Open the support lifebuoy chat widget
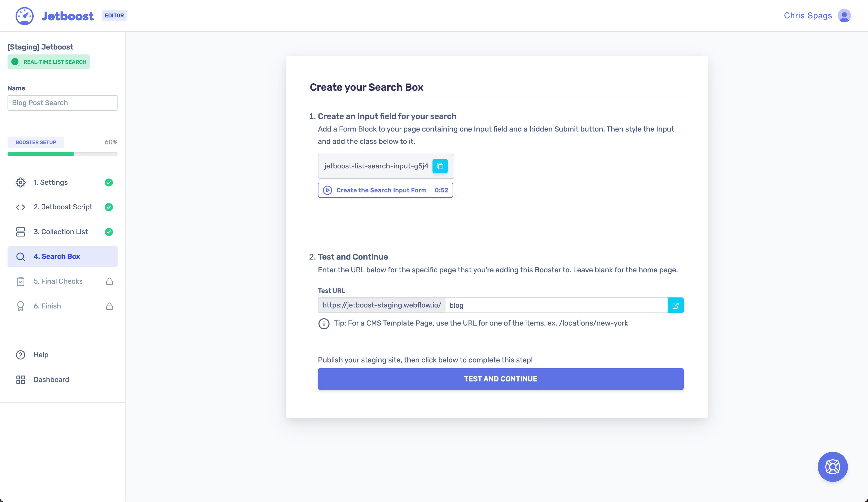This screenshot has width=868, height=502. 832,467
